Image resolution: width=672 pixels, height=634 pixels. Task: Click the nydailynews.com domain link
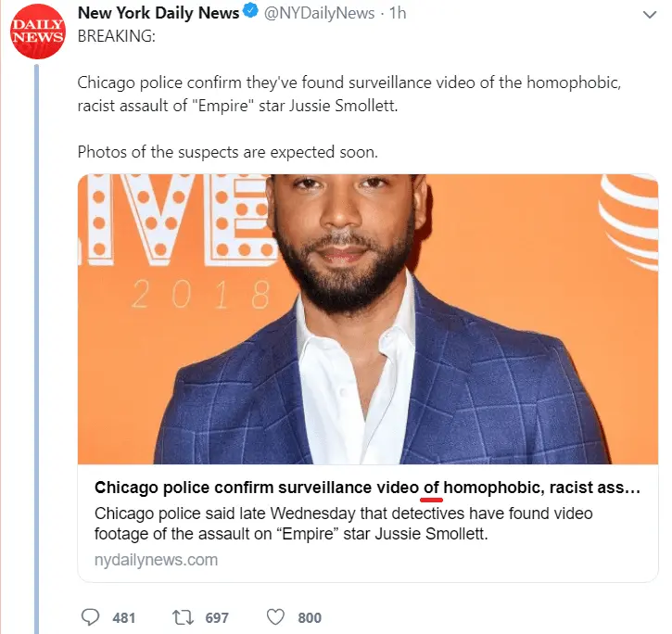point(156,560)
